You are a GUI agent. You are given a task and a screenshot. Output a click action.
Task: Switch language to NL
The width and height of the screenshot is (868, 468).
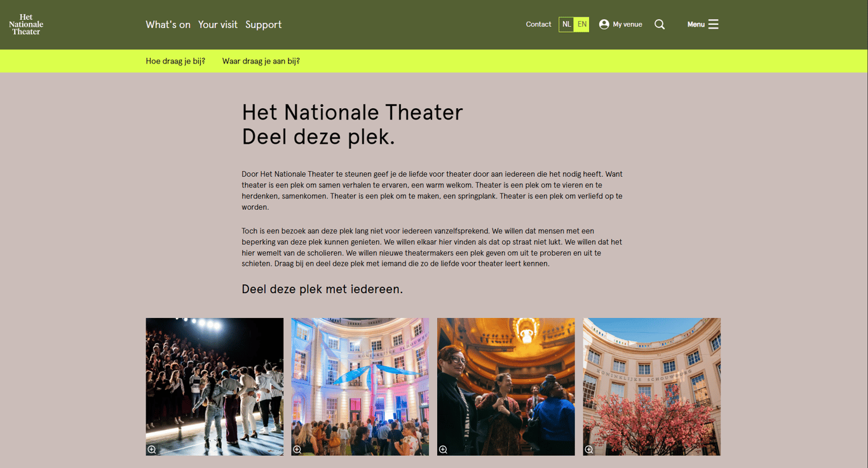pos(566,24)
